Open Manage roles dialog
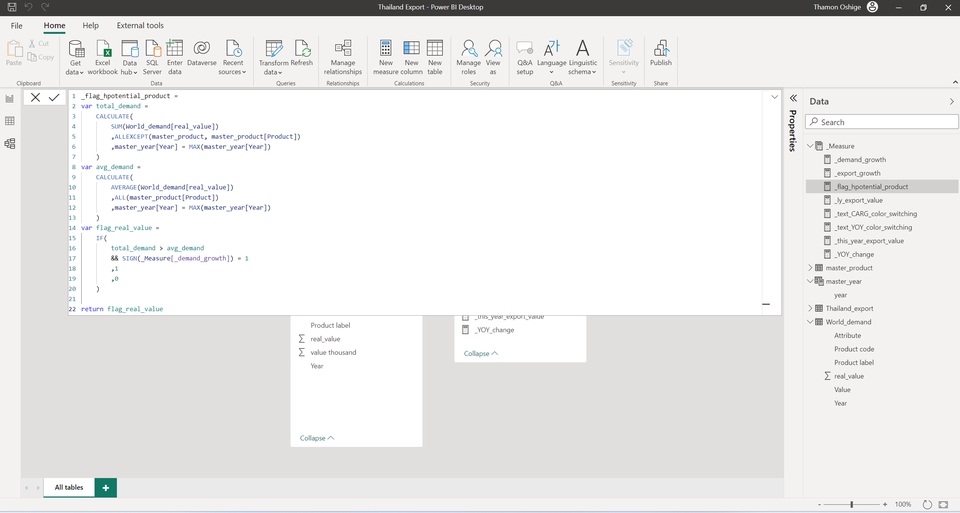This screenshot has height=513, width=960. tap(468, 58)
